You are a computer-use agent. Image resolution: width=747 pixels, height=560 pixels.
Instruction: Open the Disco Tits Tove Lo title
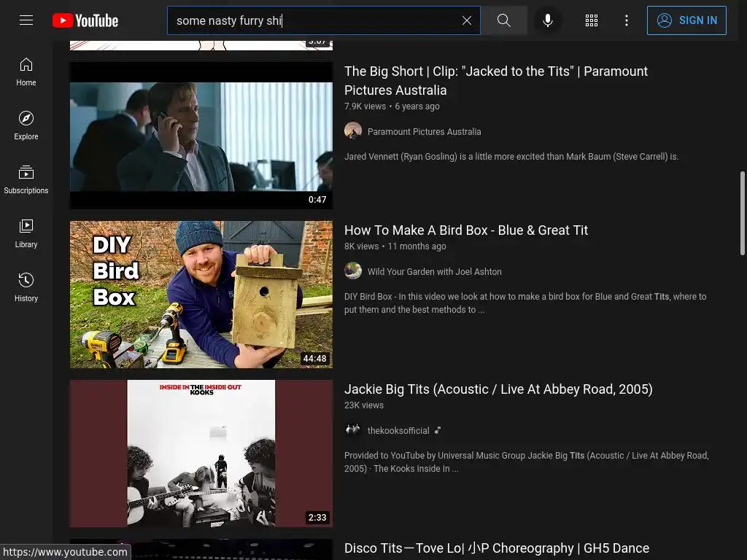[497, 548]
